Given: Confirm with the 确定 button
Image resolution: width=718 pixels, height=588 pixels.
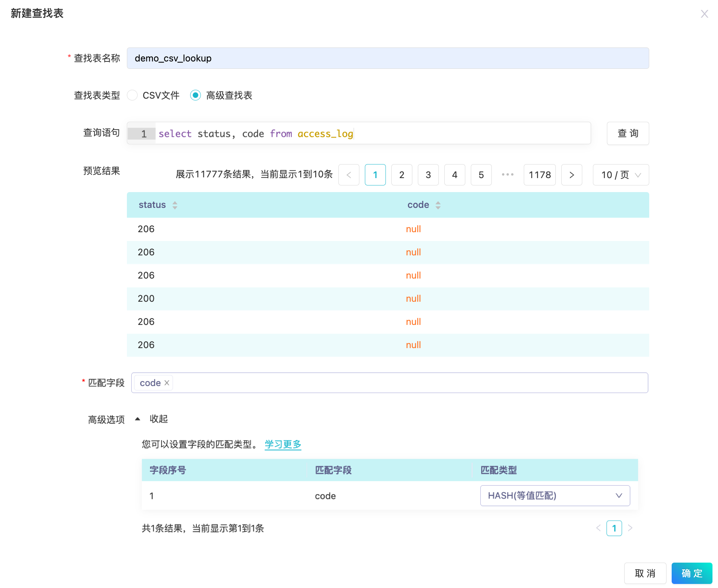Looking at the screenshot, I should pos(692,573).
